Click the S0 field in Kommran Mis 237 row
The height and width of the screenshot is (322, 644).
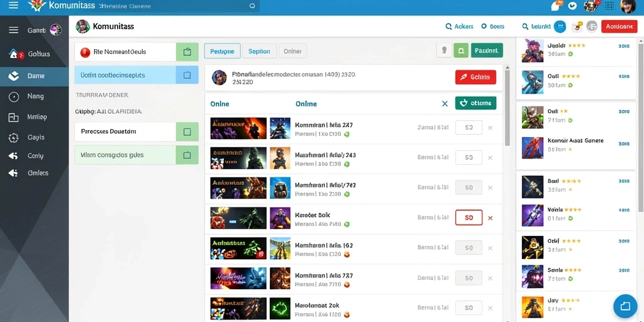[469, 128]
